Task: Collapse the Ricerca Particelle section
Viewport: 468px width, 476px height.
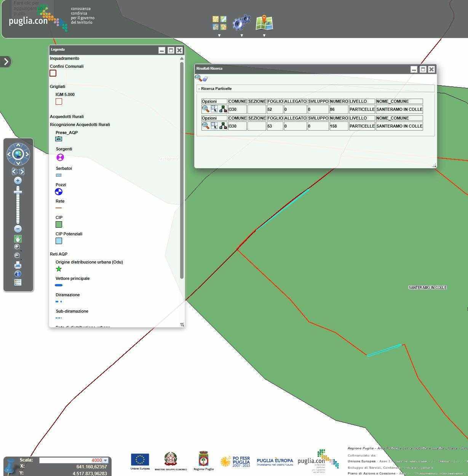Action: (199, 89)
